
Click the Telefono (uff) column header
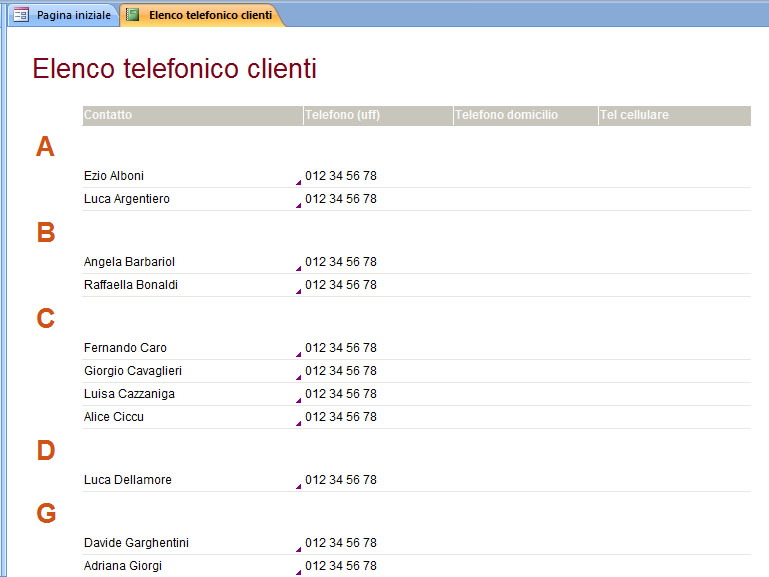click(x=342, y=115)
